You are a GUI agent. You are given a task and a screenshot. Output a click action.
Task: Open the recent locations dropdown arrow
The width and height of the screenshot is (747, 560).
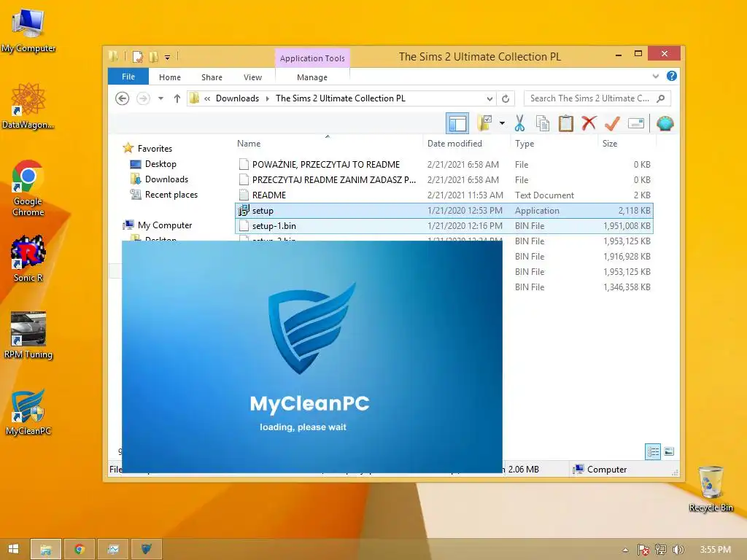[161, 98]
